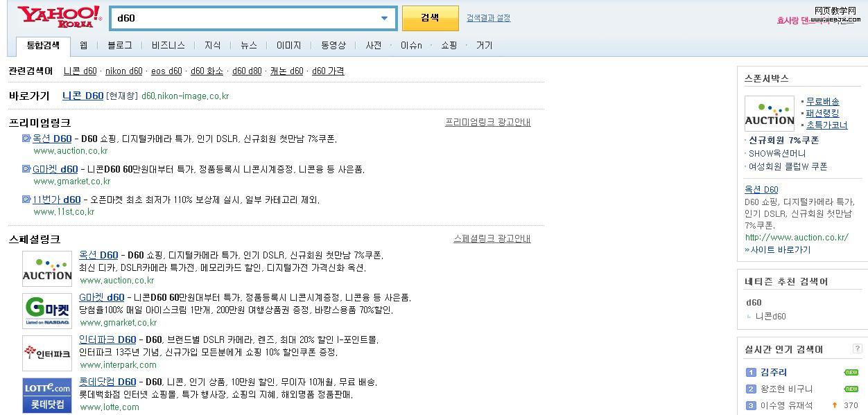The height and width of the screenshot is (415, 868).
Task: Switch to the 이미지 tab
Action: pos(288,46)
